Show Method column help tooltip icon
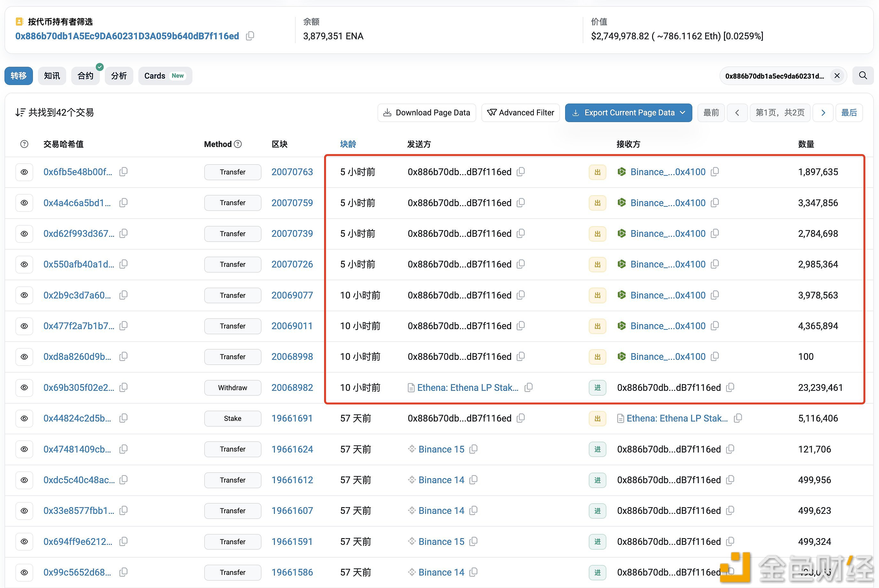Image resolution: width=879 pixels, height=588 pixels. (238, 144)
